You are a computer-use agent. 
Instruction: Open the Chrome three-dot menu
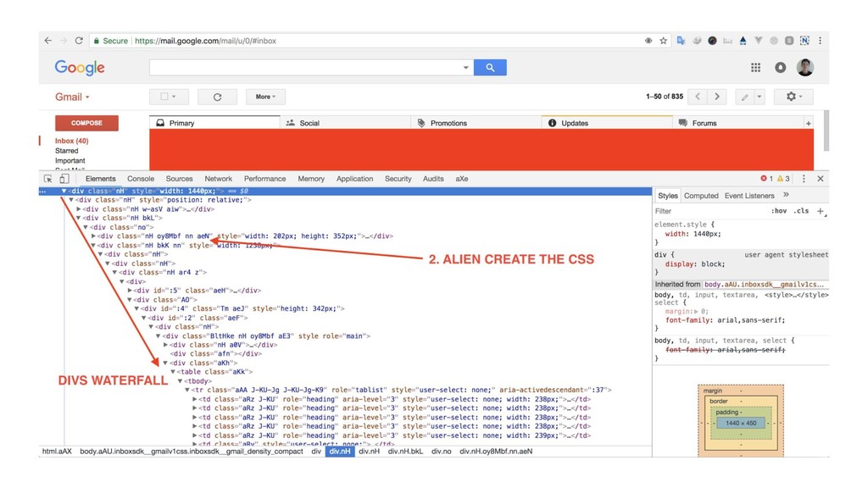820,41
